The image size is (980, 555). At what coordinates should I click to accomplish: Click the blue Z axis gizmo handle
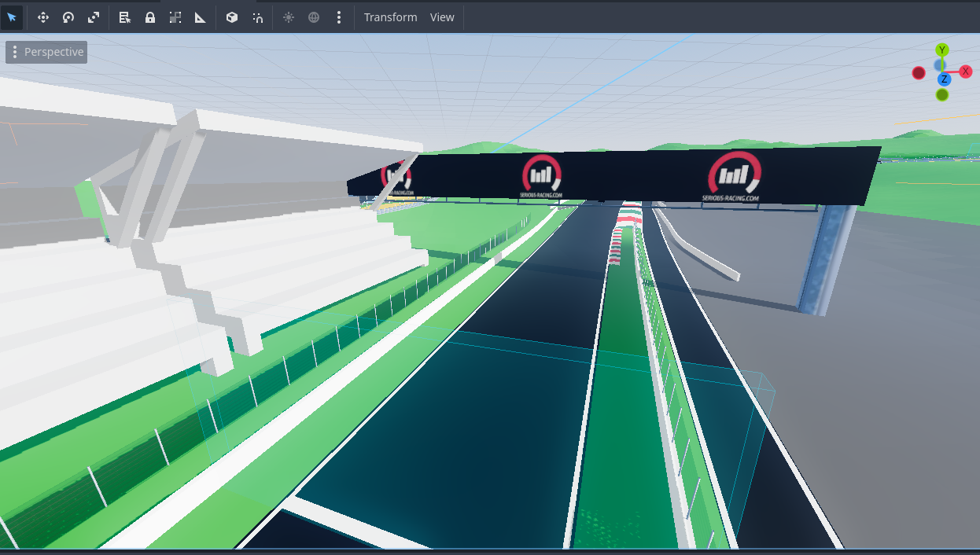coord(944,79)
